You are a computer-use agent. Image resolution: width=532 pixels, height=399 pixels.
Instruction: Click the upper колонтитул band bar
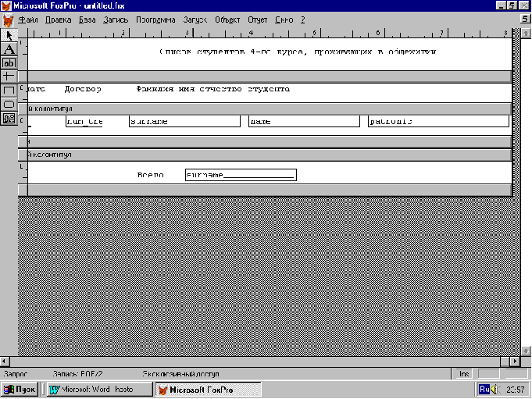(x=265, y=109)
